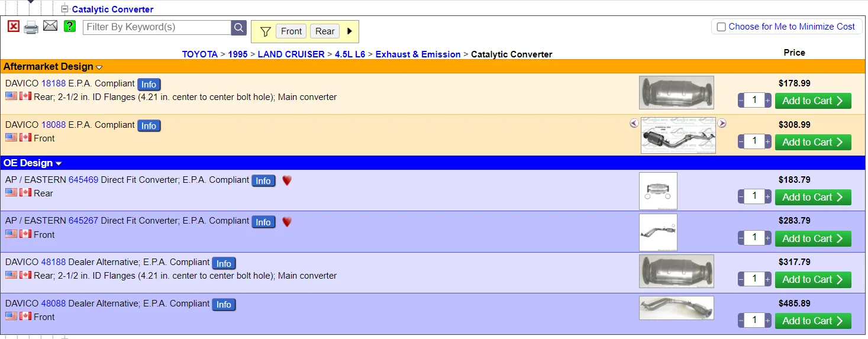Open the Catalytic Converter tree link

coord(113,9)
